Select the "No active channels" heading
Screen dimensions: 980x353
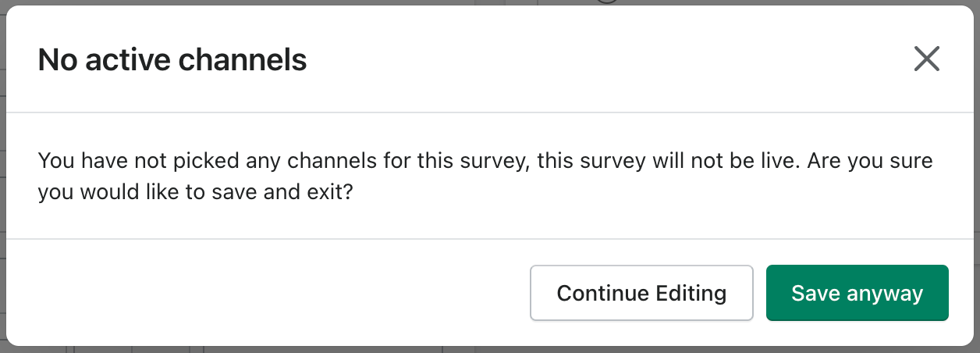coord(172,59)
